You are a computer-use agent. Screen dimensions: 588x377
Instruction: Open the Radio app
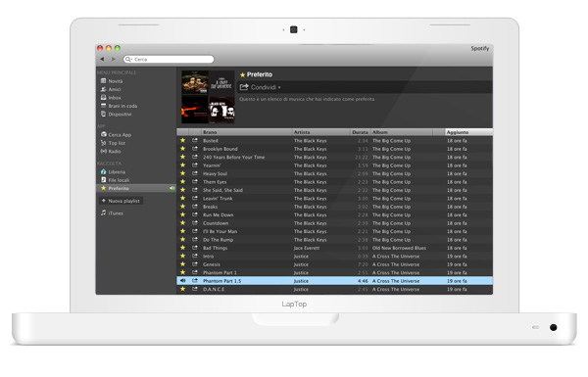[x=115, y=152]
